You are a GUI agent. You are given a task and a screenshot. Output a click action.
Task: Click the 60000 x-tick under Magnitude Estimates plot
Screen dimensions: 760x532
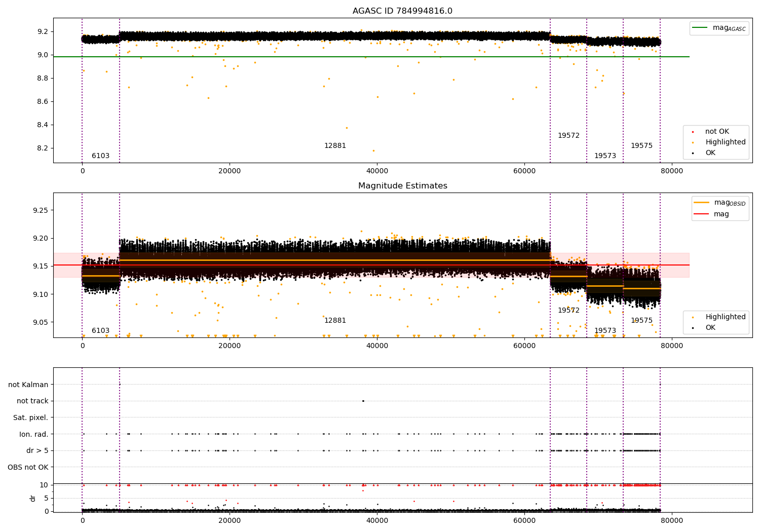pyautogui.click(x=524, y=346)
